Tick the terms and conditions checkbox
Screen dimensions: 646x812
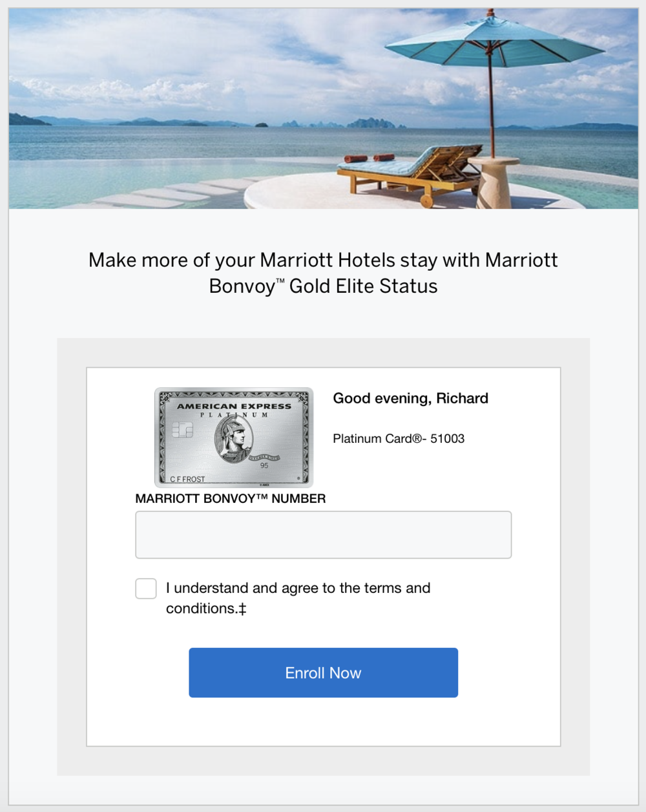[146, 589]
